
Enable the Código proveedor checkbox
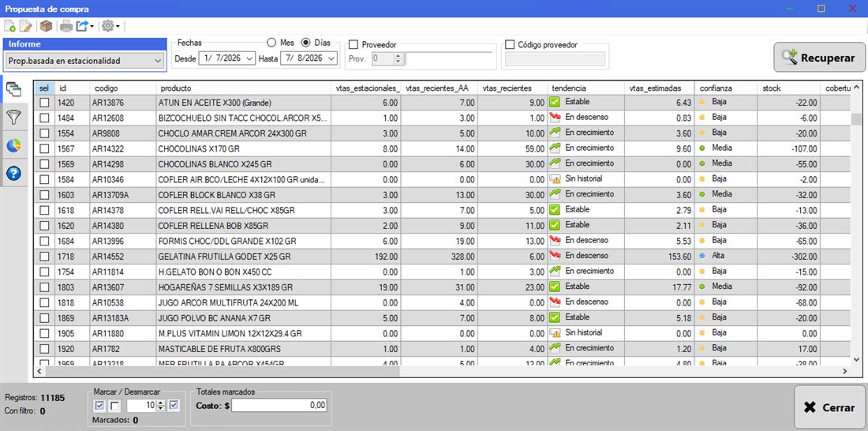pyautogui.click(x=510, y=44)
